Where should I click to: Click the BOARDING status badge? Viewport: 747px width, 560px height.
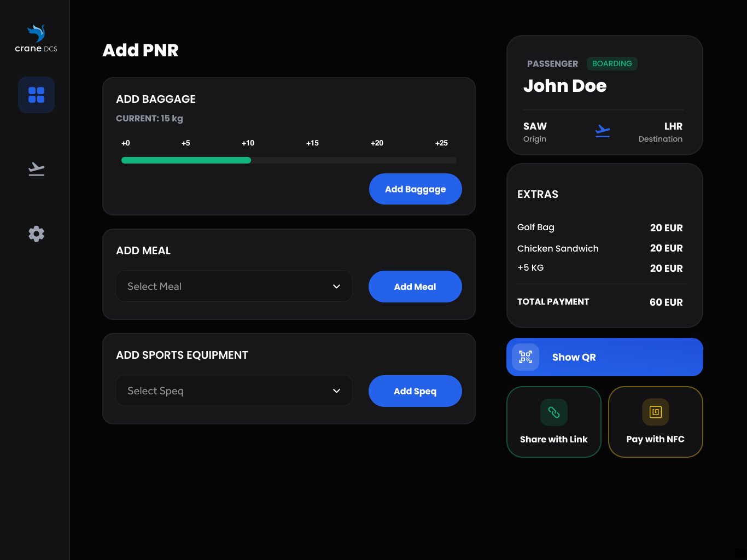point(612,63)
